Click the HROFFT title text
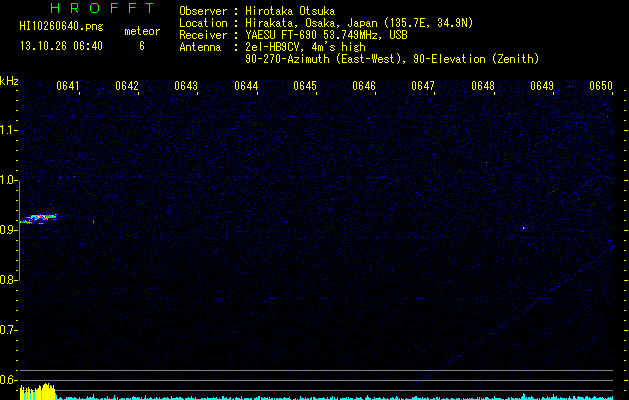 [103, 8]
